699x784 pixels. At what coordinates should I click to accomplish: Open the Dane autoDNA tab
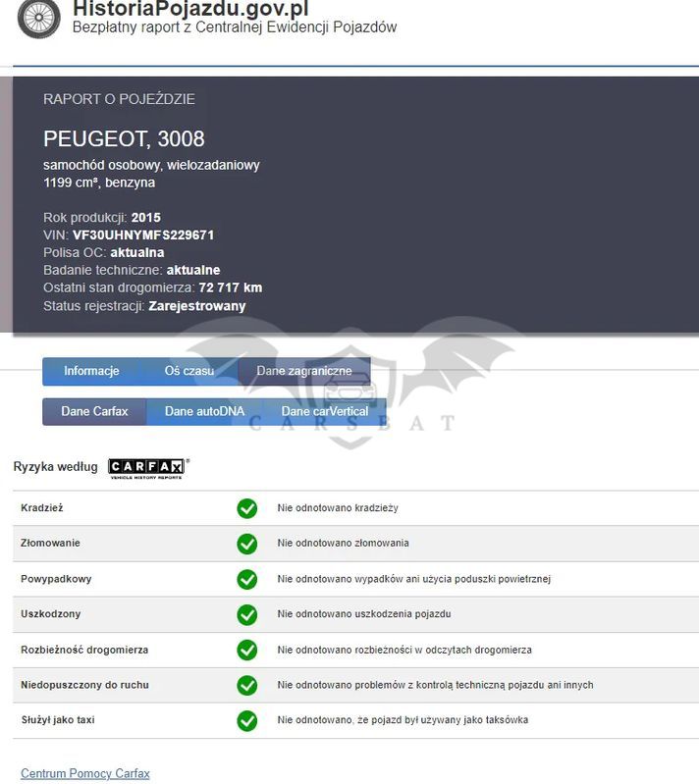pos(204,411)
